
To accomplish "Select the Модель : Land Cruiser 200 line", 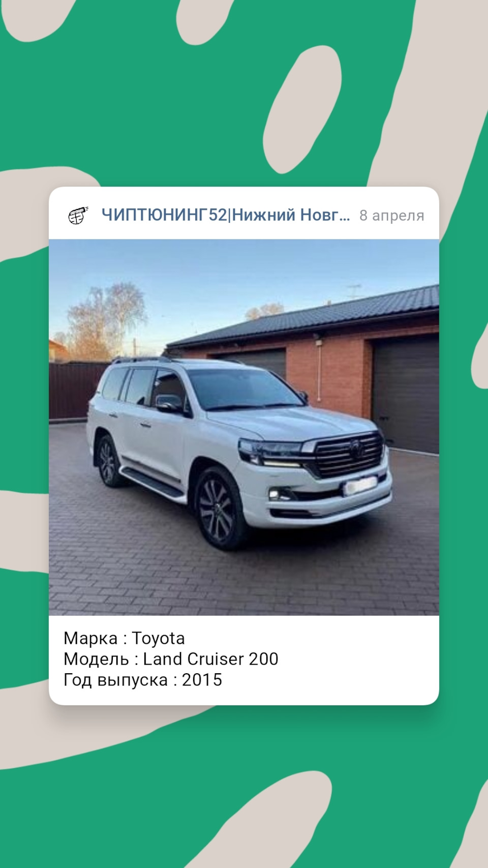I will coord(171,659).
